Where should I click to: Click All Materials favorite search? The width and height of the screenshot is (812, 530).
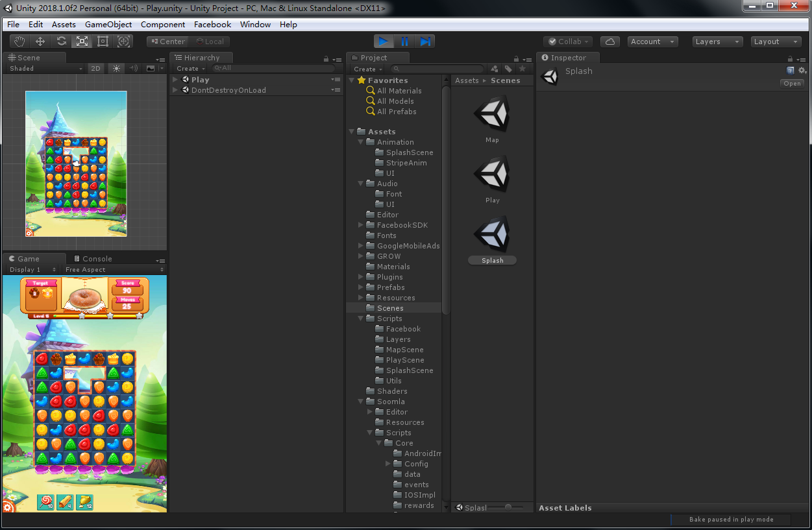[399, 91]
